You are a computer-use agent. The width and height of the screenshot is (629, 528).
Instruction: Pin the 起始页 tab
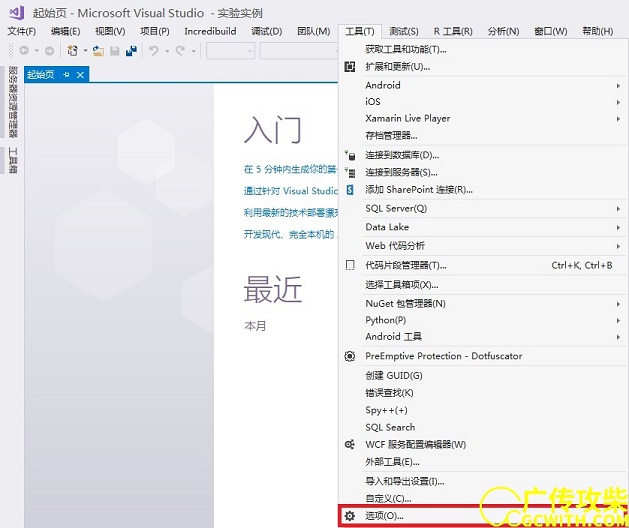pos(66,75)
